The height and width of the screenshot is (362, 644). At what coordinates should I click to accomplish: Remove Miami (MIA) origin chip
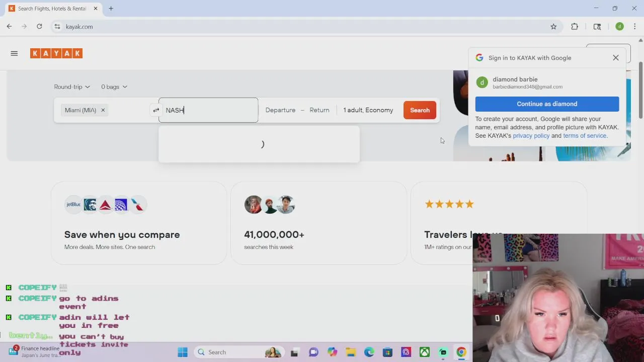tap(103, 110)
